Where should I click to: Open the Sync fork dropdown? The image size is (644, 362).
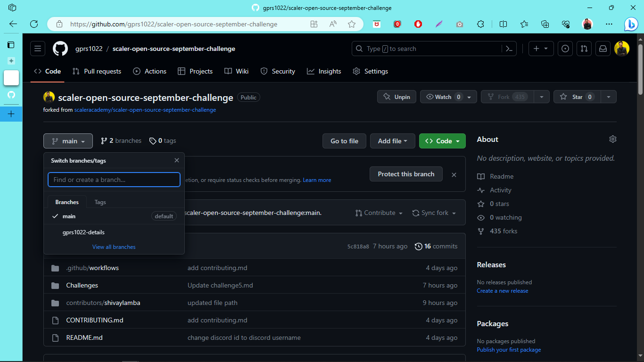click(x=433, y=213)
